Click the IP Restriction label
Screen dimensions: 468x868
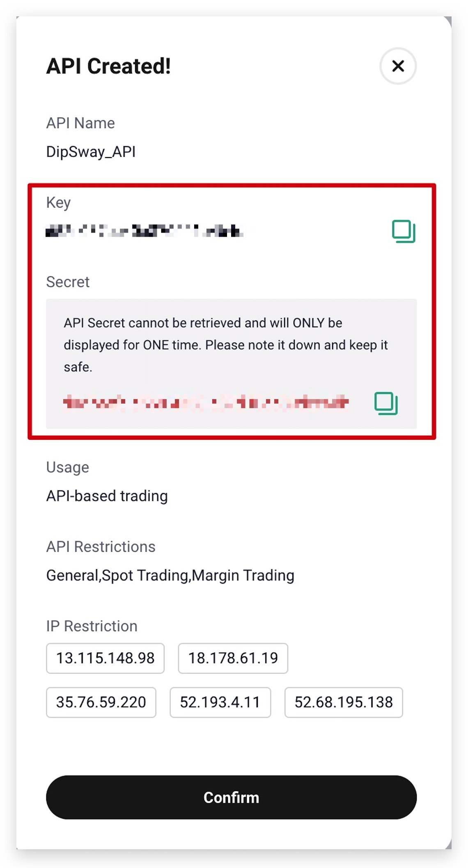[x=92, y=626]
